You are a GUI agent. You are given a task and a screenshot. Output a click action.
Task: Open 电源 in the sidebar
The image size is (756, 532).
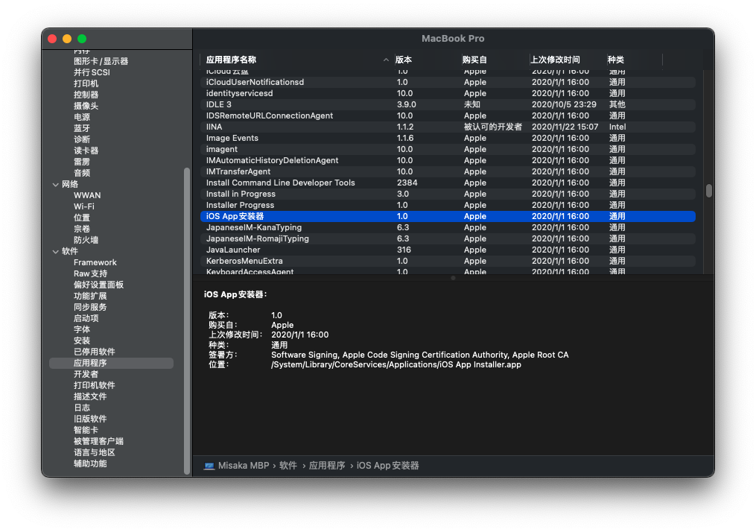point(81,117)
